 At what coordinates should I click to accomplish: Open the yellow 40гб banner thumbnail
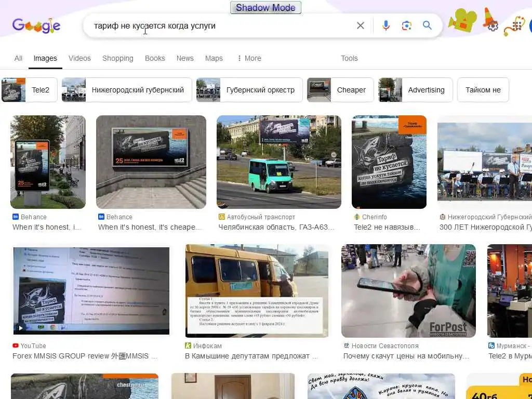pyautogui.click(x=499, y=386)
